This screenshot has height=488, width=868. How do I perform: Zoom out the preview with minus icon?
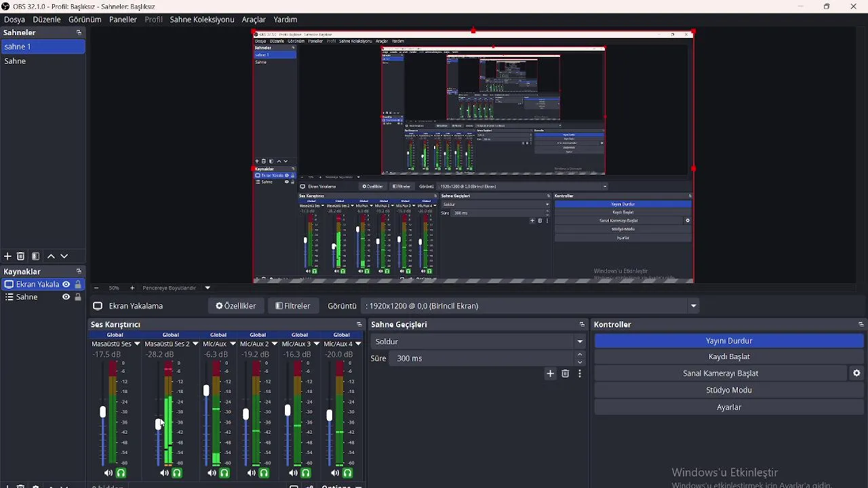(96, 288)
